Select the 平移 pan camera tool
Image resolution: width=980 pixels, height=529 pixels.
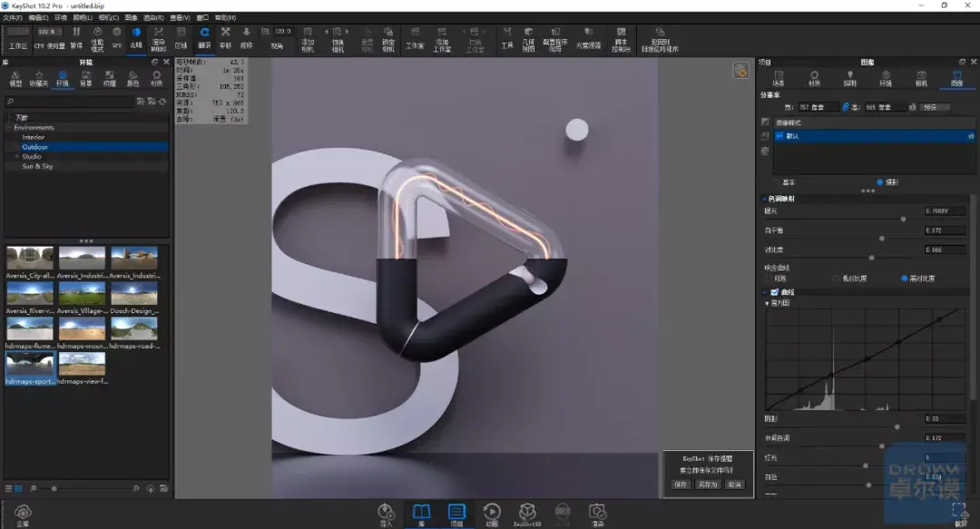pos(225,35)
